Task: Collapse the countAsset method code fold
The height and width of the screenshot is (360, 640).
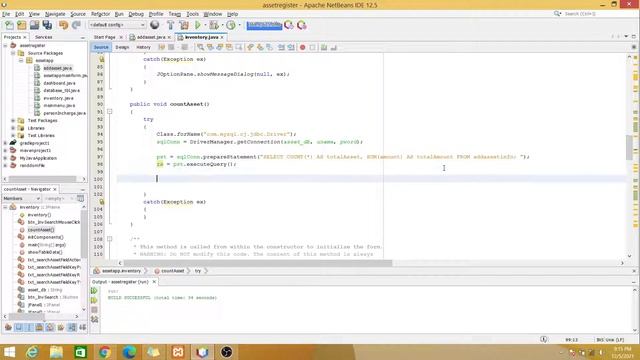Action: 109,111
